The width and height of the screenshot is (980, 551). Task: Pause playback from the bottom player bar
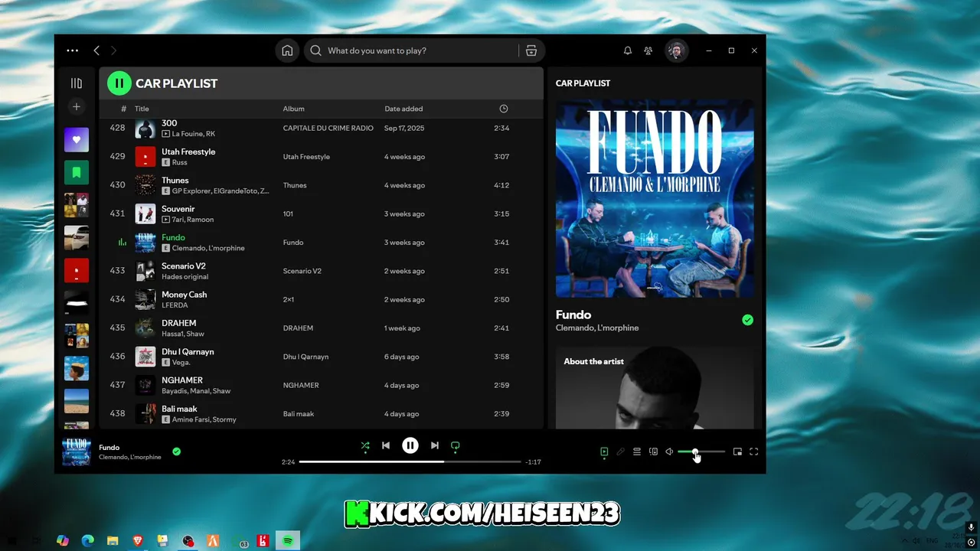pyautogui.click(x=410, y=445)
